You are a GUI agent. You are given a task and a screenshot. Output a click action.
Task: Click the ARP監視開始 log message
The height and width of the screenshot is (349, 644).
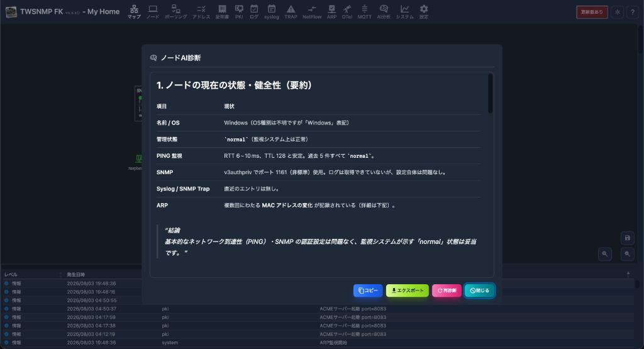[333, 343]
